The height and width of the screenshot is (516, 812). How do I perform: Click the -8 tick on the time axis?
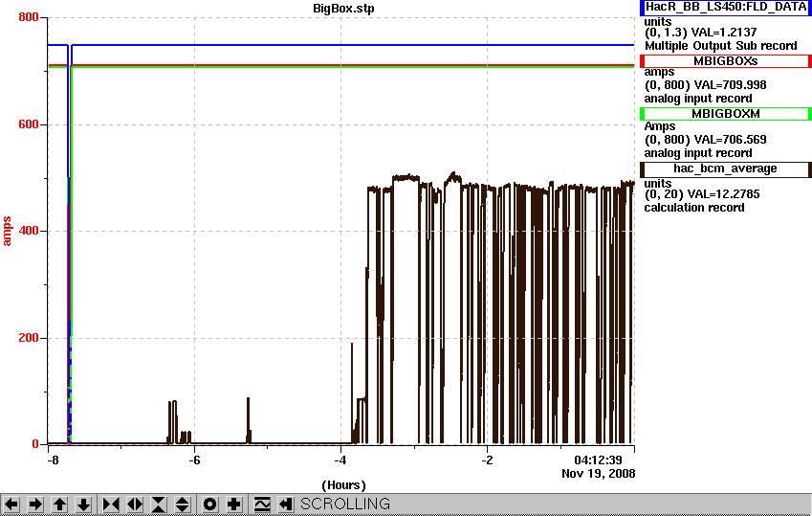(53, 460)
